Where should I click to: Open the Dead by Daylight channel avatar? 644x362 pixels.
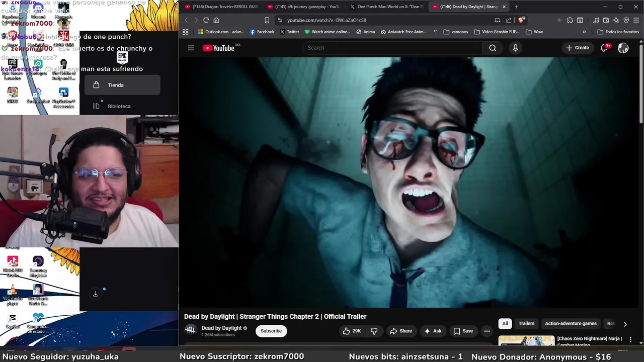coord(191,330)
